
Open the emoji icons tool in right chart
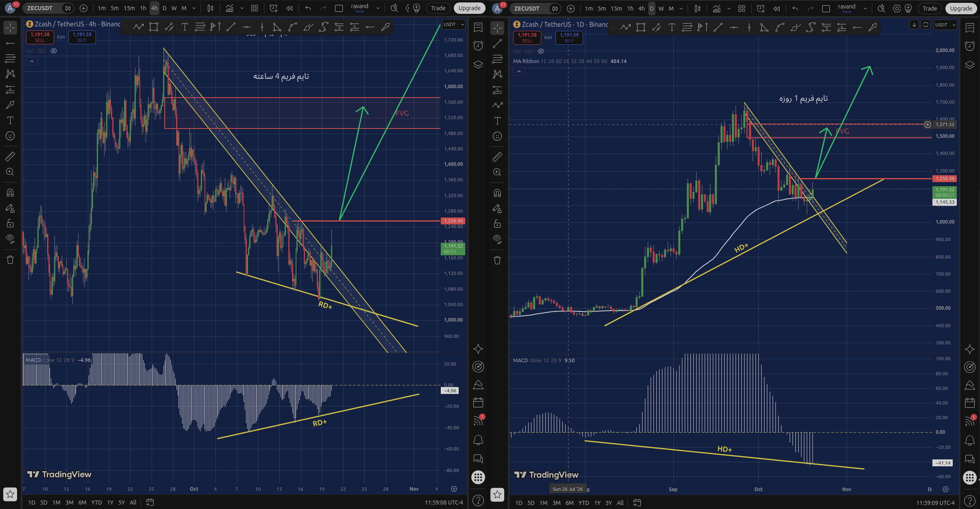click(497, 136)
